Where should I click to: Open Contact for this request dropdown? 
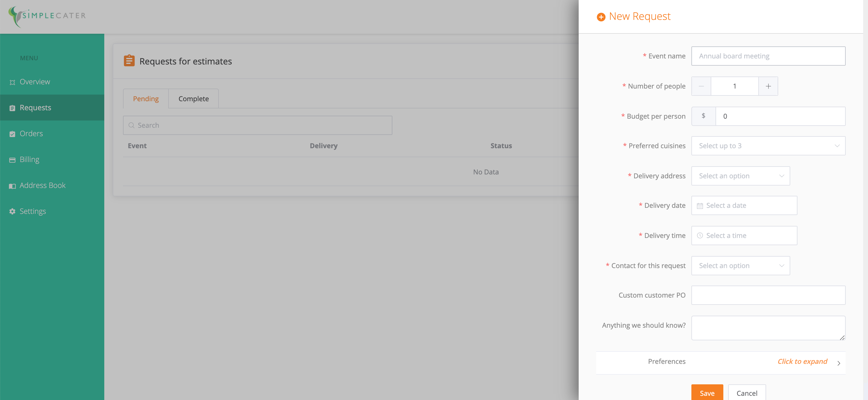pyautogui.click(x=740, y=266)
